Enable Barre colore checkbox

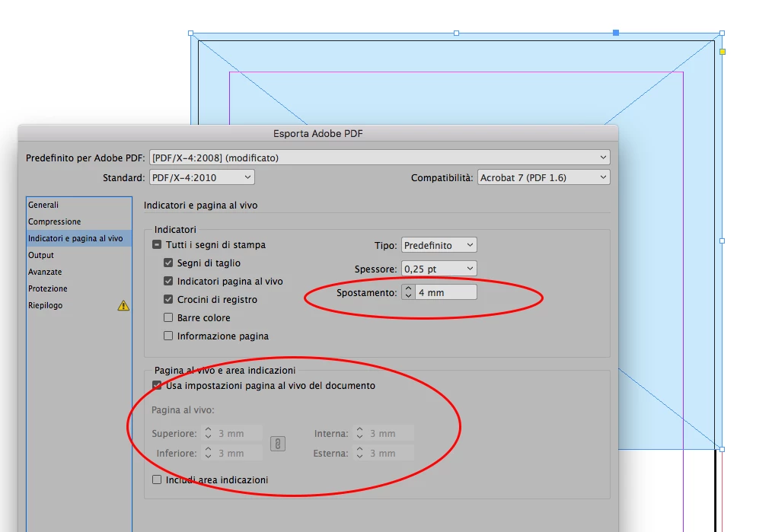click(168, 317)
